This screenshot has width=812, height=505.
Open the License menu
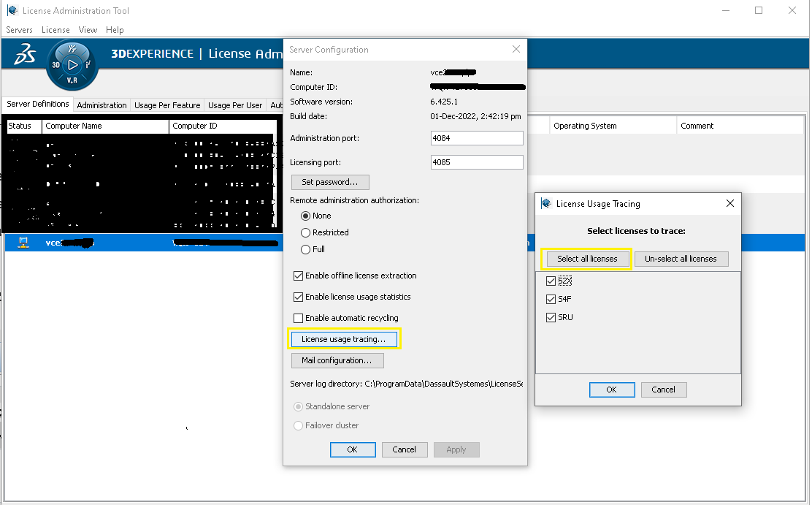point(55,30)
